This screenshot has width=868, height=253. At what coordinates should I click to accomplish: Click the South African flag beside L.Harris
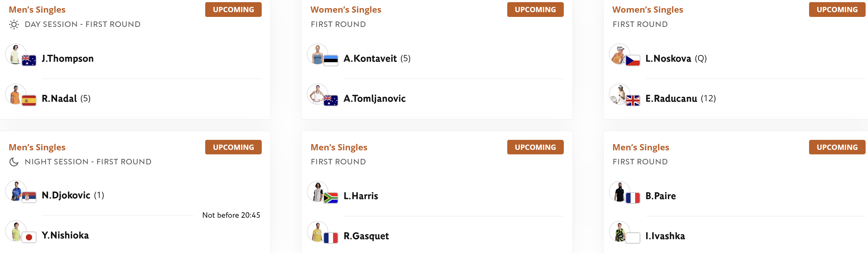330,198
